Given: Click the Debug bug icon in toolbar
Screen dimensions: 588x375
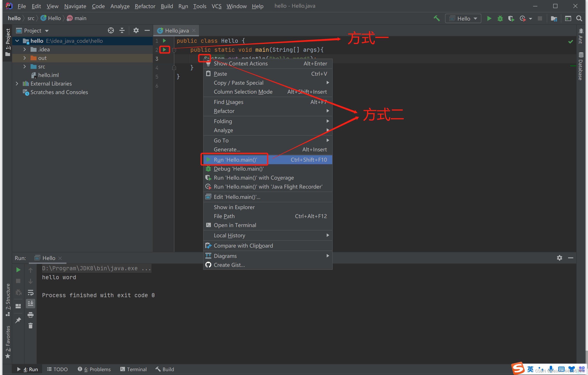Looking at the screenshot, I should tap(500, 19).
